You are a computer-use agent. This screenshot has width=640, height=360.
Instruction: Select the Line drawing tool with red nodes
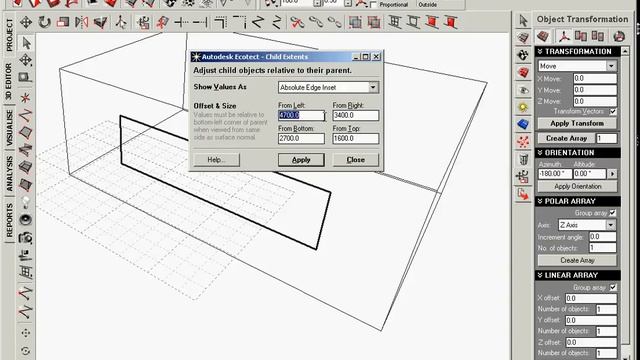pos(25,116)
